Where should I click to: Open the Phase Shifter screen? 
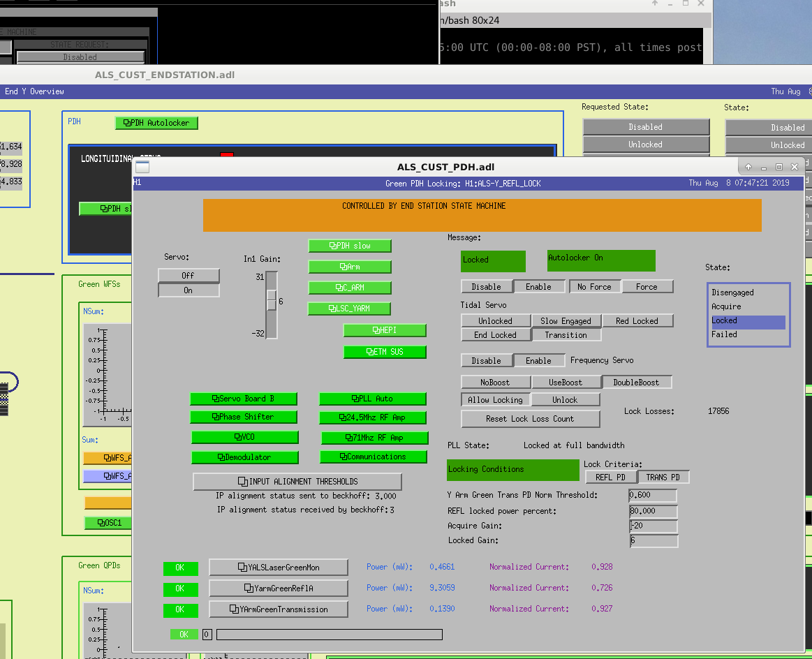point(244,417)
